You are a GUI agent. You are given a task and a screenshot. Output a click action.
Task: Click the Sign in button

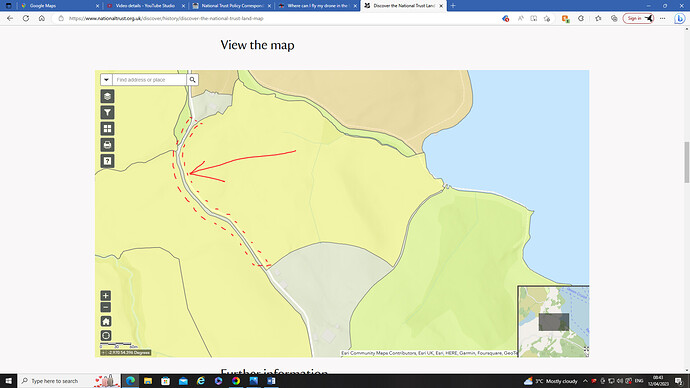pos(639,18)
